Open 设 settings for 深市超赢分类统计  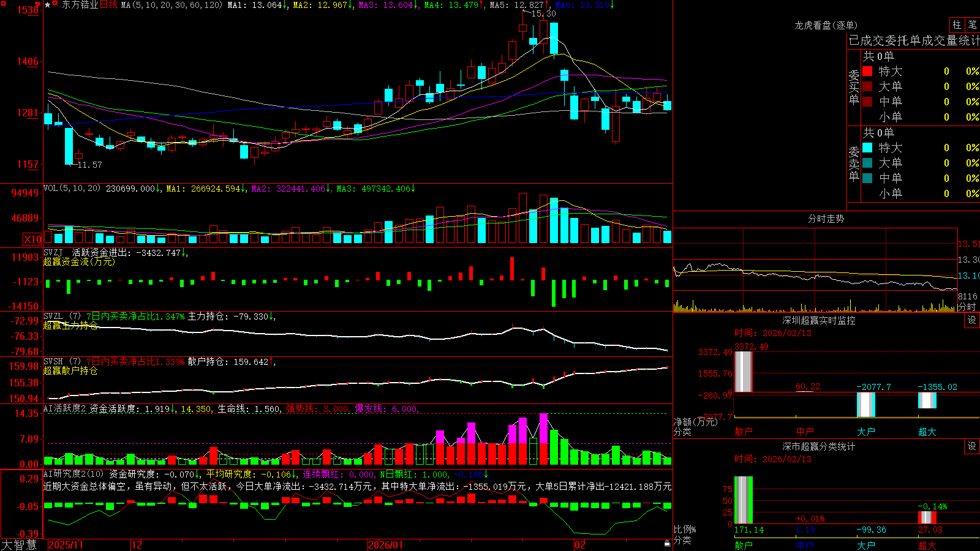click(972, 446)
